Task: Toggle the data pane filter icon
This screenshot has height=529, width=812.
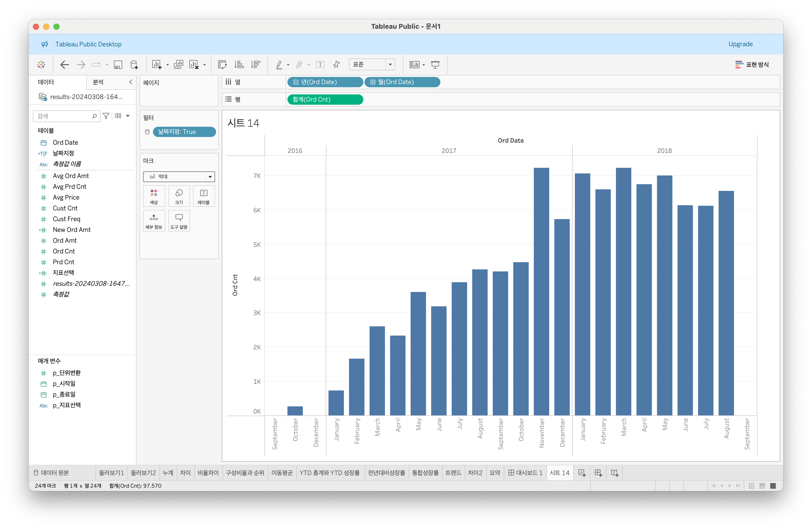Action: click(x=106, y=116)
